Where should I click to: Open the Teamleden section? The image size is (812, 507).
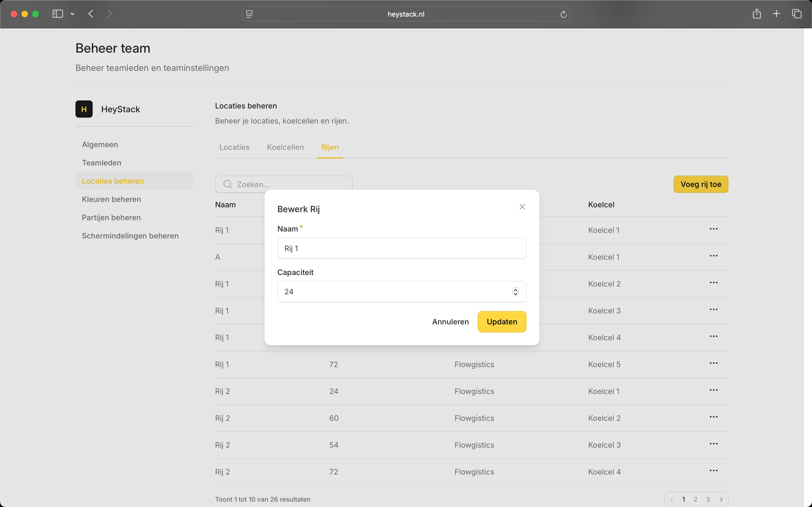(102, 163)
